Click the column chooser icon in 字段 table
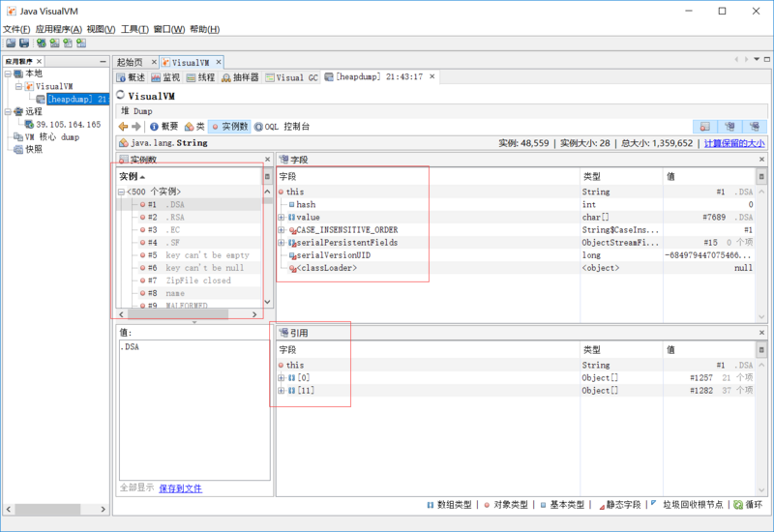774x532 pixels. tap(761, 176)
